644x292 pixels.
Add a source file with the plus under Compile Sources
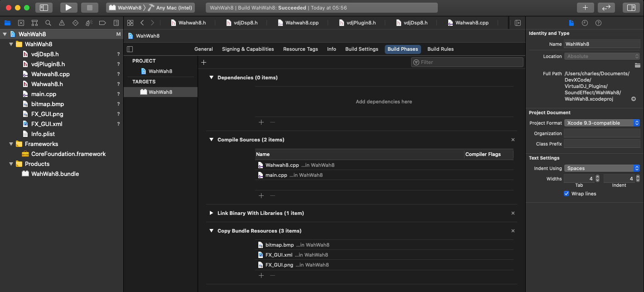[261, 195]
